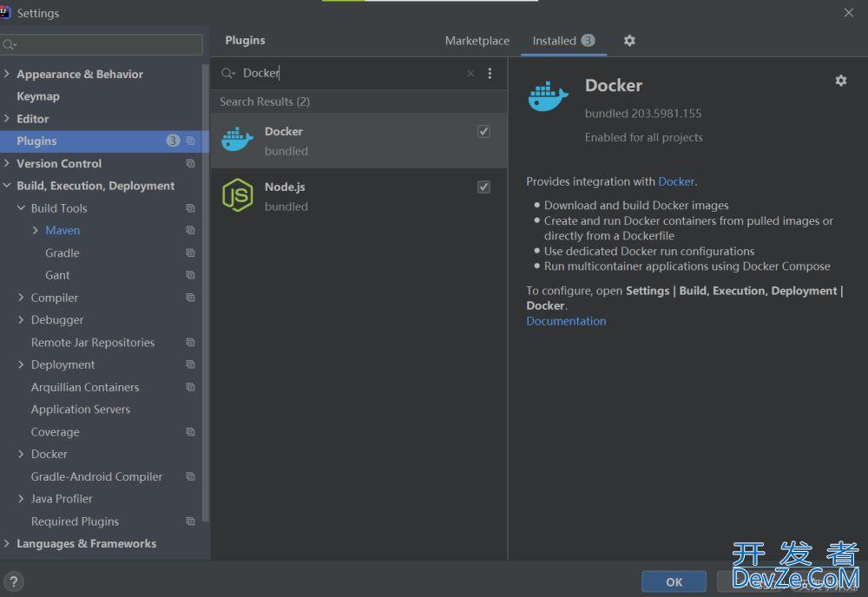Expand the Editor section
This screenshot has width=868, height=597.
click(7, 118)
